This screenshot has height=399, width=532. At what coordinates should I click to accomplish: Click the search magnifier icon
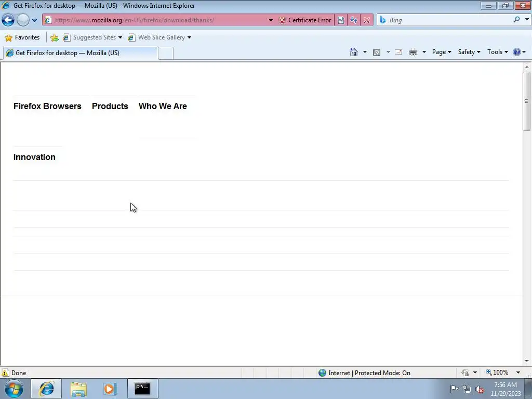[x=517, y=20]
